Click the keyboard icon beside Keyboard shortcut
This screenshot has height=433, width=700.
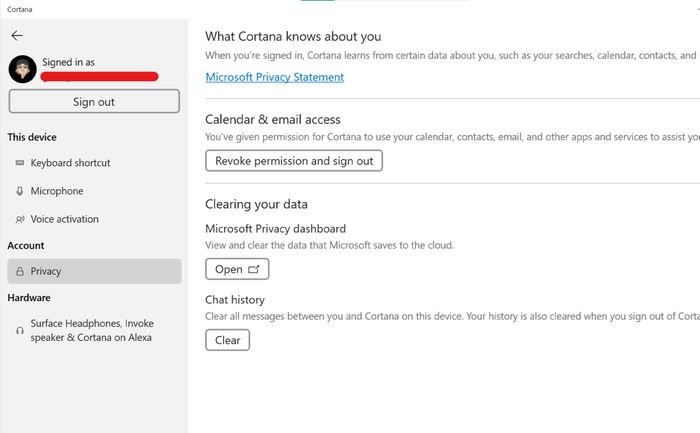[20, 163]
